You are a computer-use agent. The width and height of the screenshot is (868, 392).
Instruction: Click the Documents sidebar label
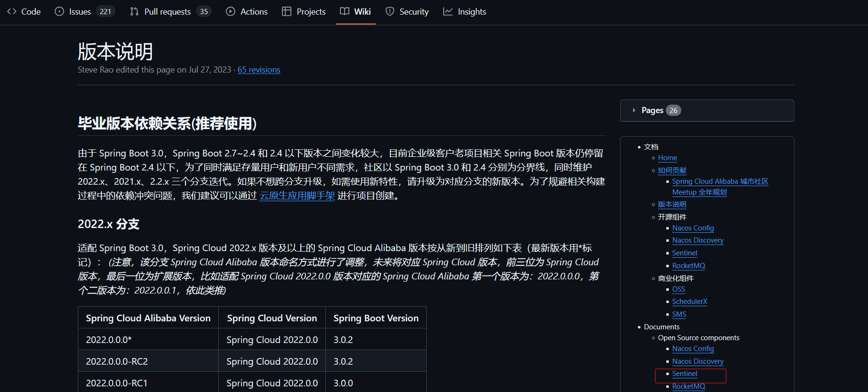(662, 327)
